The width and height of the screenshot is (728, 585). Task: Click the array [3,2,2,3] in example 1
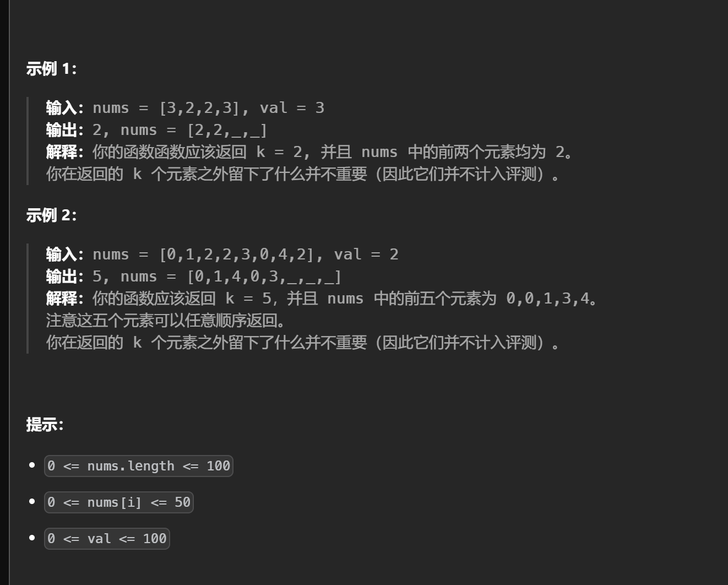coord(199,108)
